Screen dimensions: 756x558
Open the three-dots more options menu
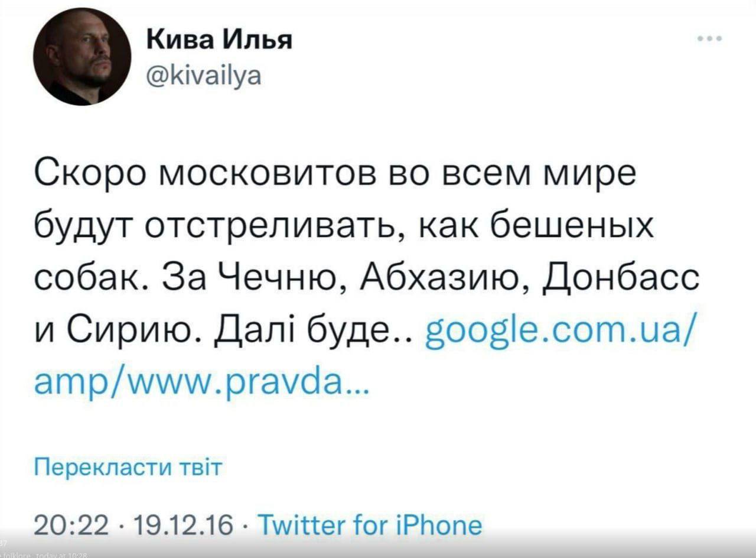pyautogui.click(x=709, y=40)
